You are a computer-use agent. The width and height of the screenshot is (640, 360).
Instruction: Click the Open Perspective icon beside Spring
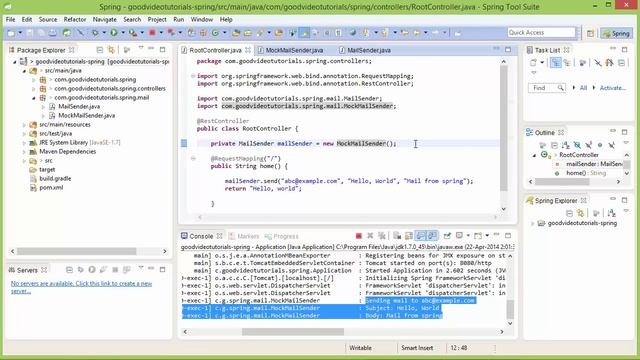[590, 33]
